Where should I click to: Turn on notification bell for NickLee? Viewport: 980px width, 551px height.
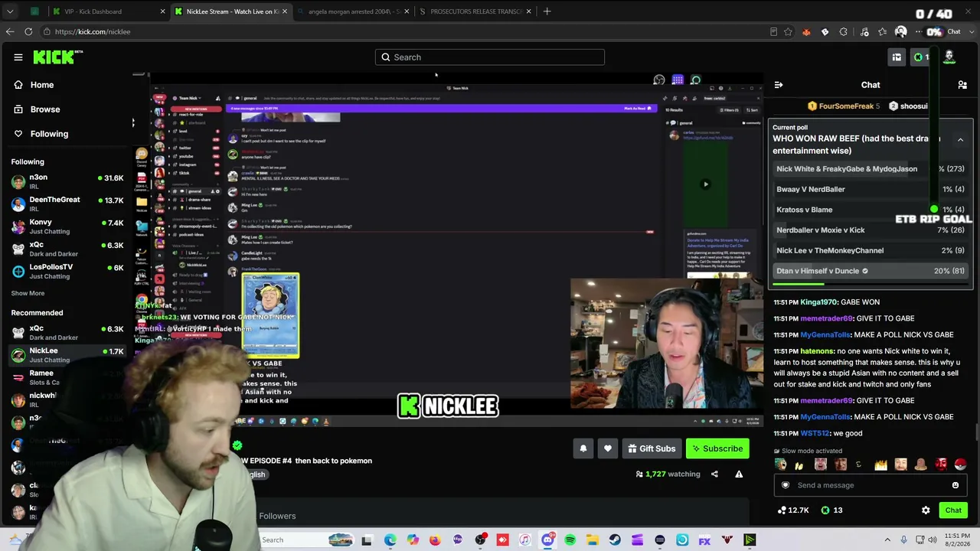(x=583, y=449)
